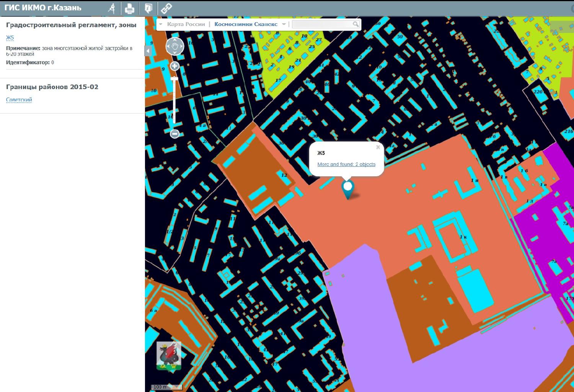Open dropdown arrow after Космоснимки Сканэкс
The height and width of the screenshot is (392, 574).
(284, 24)
